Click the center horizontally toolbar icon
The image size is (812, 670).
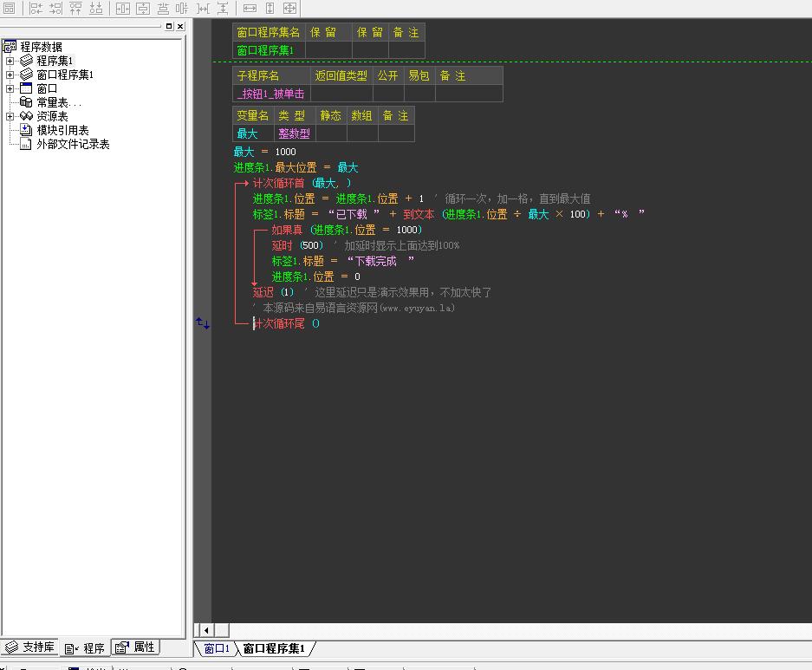122,8
